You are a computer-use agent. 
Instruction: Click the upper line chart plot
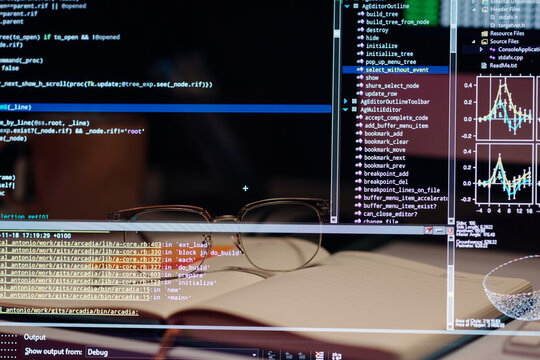tap(505, 108)
